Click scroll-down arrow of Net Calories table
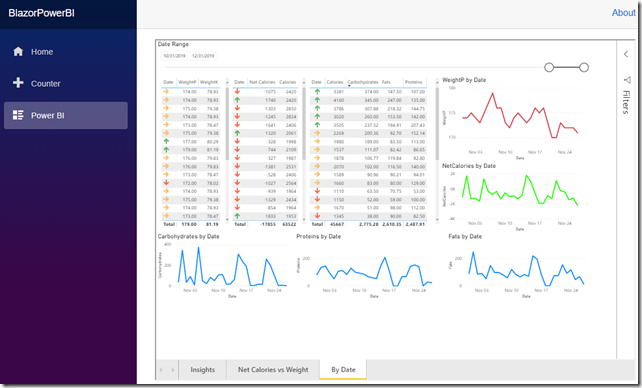This screenshot has height=388, width=642. (304, 219)
